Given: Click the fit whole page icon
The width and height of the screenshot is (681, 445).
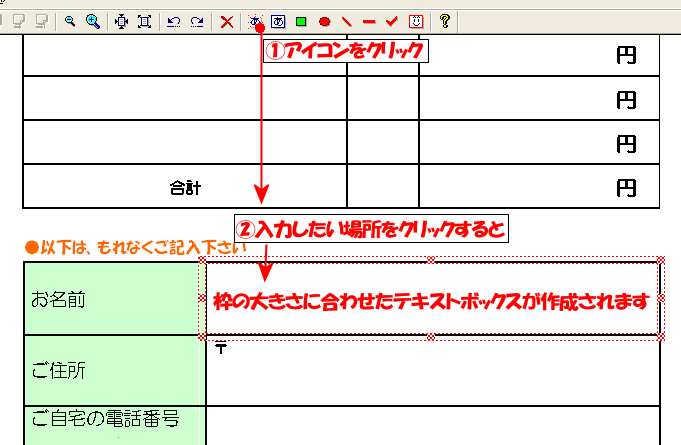Looking at the screenshot, I should 144,20.
